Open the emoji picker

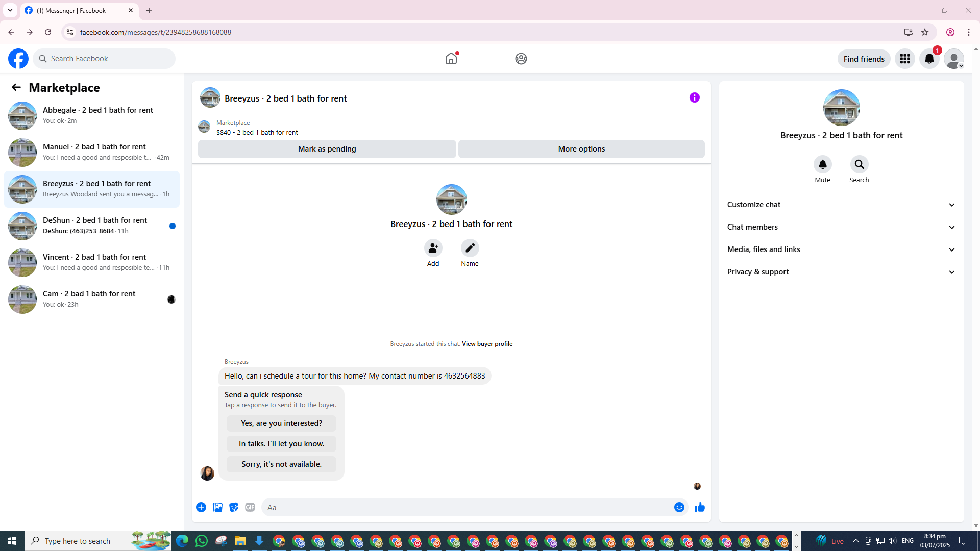[x=679, y=507]
